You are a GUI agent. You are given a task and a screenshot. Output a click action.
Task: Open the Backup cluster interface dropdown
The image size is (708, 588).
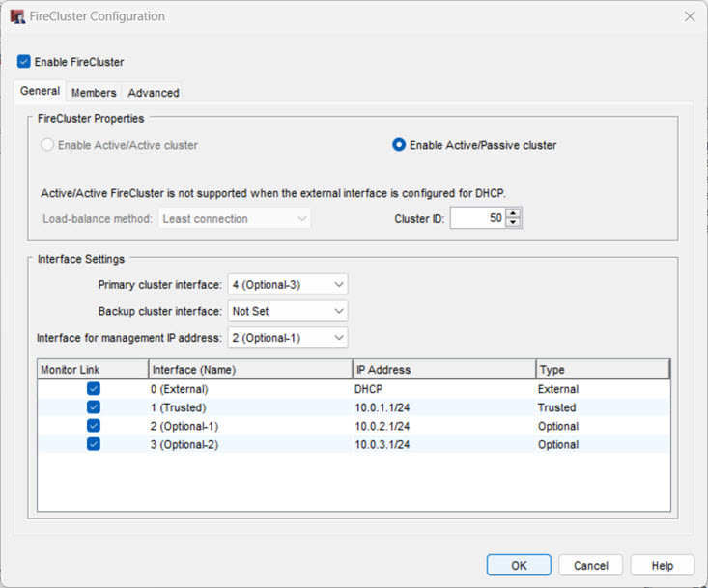point(287,312)
